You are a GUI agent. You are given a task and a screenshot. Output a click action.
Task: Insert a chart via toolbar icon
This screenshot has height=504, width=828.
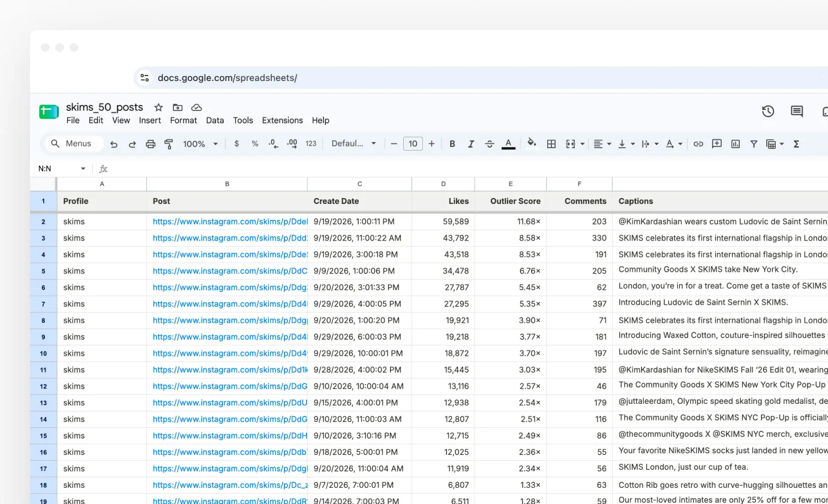pyautogui.click(x=736, y=144)
